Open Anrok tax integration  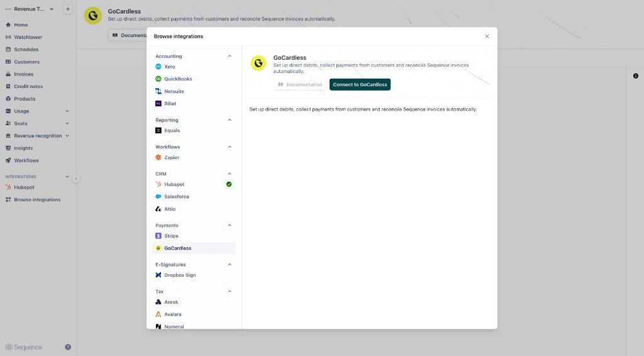point(194,302)
